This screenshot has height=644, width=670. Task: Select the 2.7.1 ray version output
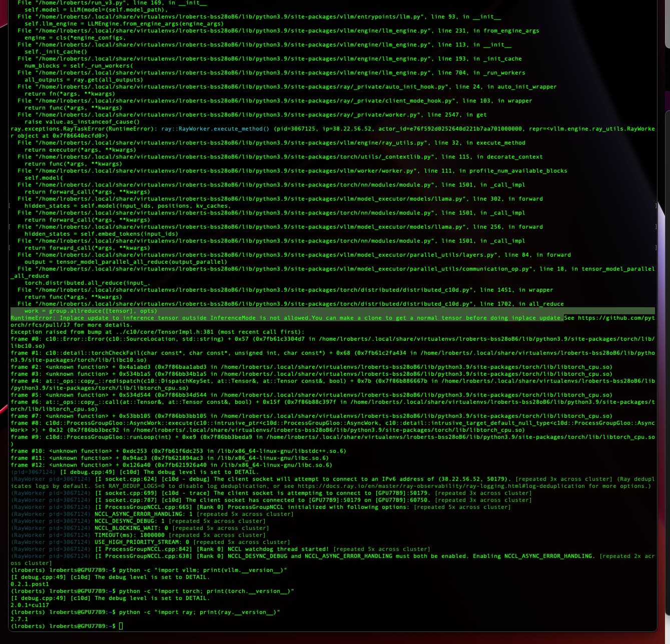(19, 619)
